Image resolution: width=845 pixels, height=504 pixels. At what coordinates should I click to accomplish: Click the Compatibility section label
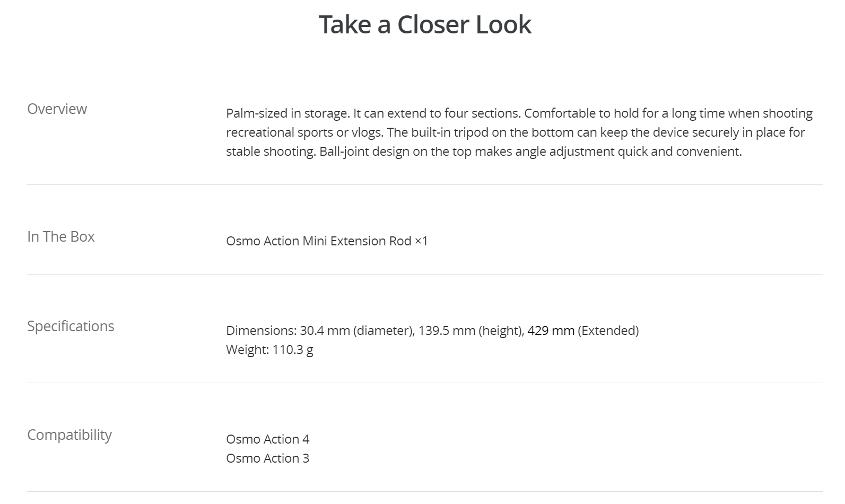point(69,435)
